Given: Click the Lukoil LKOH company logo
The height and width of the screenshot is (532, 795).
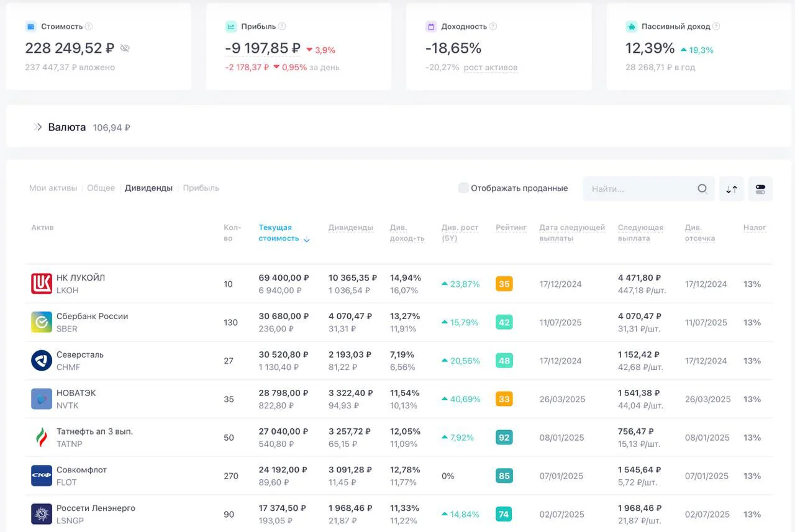Looking at the screenshot, I should pos(42,284).
